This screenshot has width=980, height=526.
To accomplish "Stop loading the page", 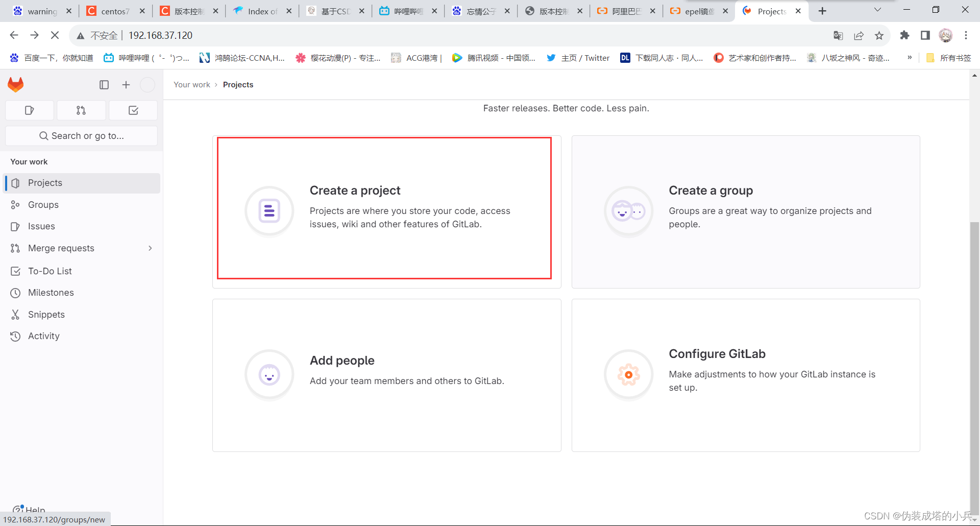I will [55, 35].
